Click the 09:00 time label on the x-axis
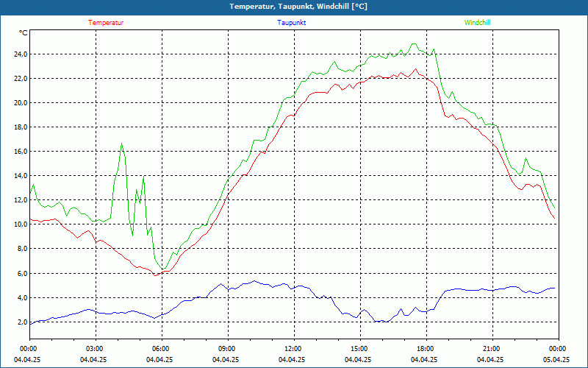The width and height of the screenshot is (588, 368). pyautogui.click(x=228, y=349)
